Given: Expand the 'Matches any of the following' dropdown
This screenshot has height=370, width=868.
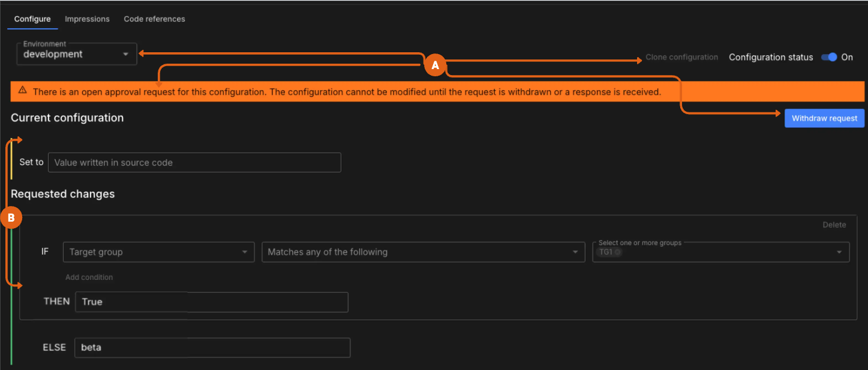Looking at the screenshot, I should tap(423, 252).
